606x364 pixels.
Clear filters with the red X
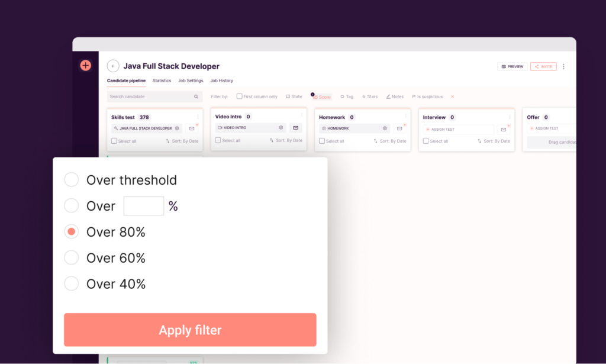pyautogui.click(x=453, y=96)
